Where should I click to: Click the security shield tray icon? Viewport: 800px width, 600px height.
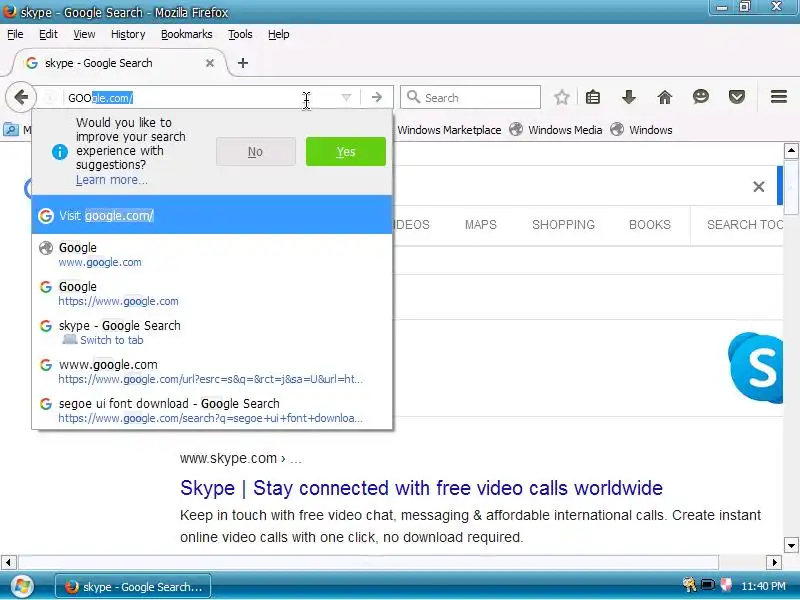[726, 585]
